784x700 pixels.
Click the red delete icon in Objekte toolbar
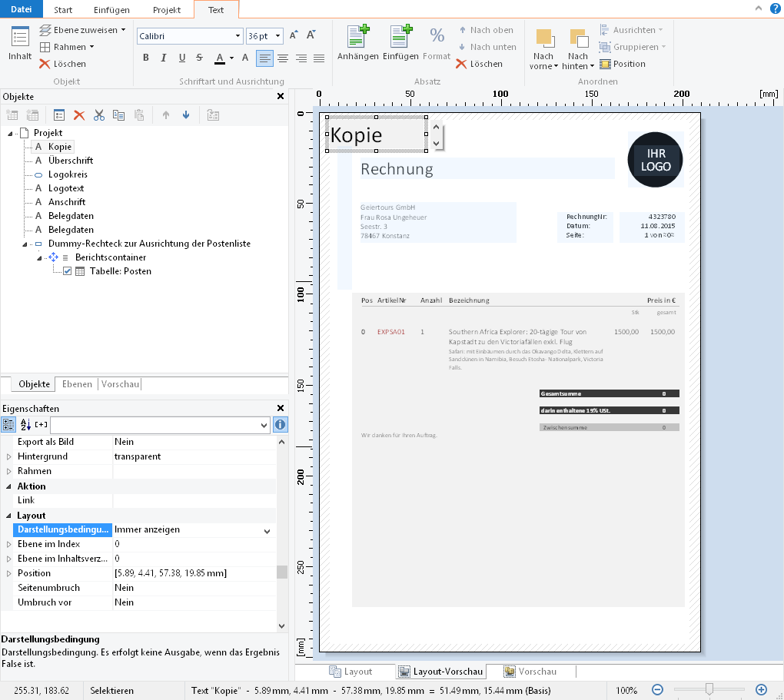pyautogui.click(x=78, y=115)
